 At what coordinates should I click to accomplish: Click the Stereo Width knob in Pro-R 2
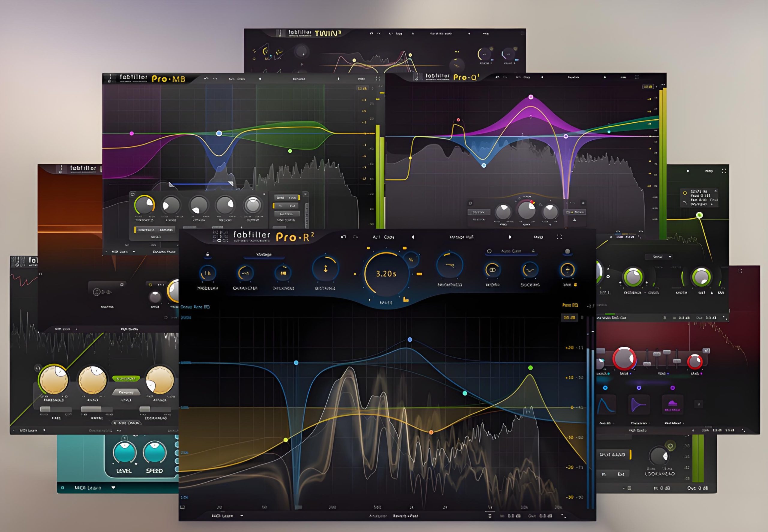492,270
